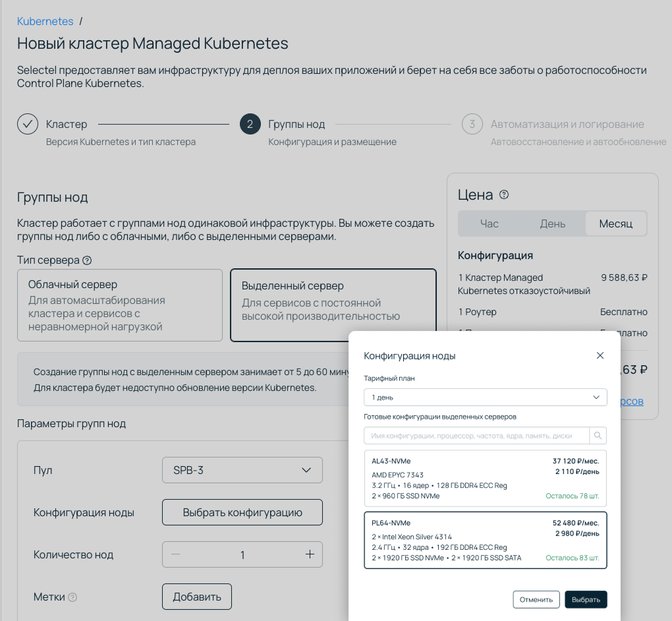The width and height of the screenshot is (672, 621).
Task: Select Облачный сервер server type
Action: 120,305
